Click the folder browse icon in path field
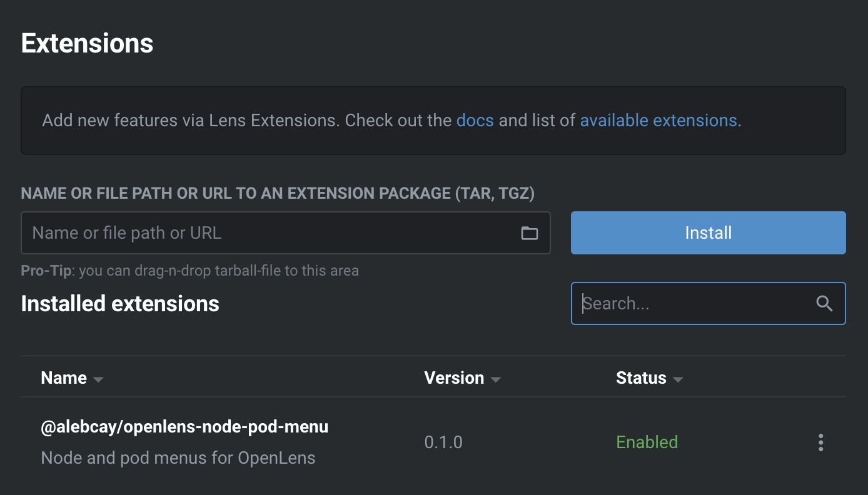Viewport: 868px width, 495px height. tap(529, 233)
